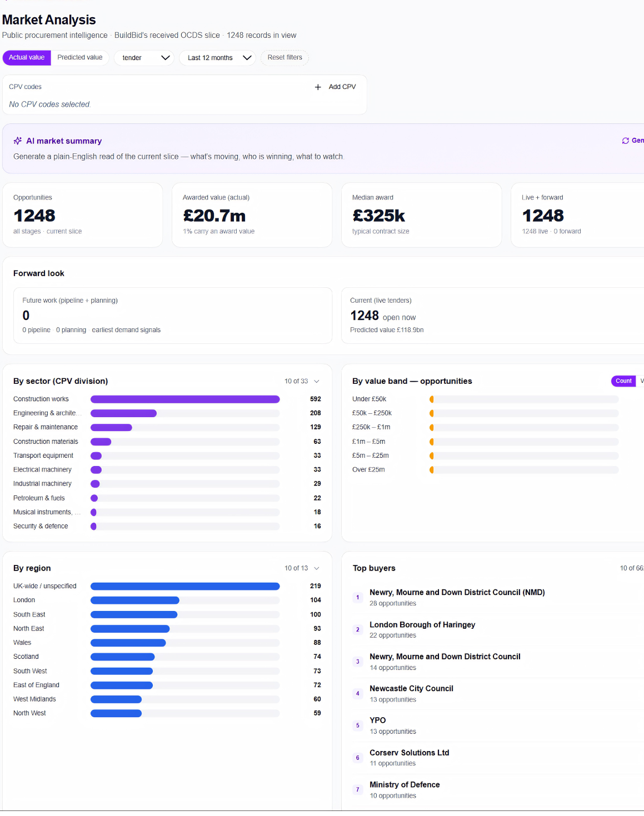This screenshot has width=644, height=816.
Task: Click the Current live tenders card
Action: click(x=492, y=316)
